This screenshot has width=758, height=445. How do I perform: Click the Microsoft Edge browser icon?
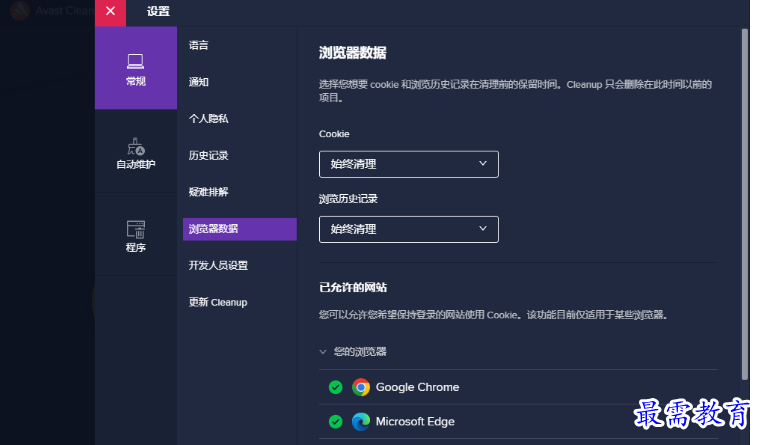click(361, 421)
